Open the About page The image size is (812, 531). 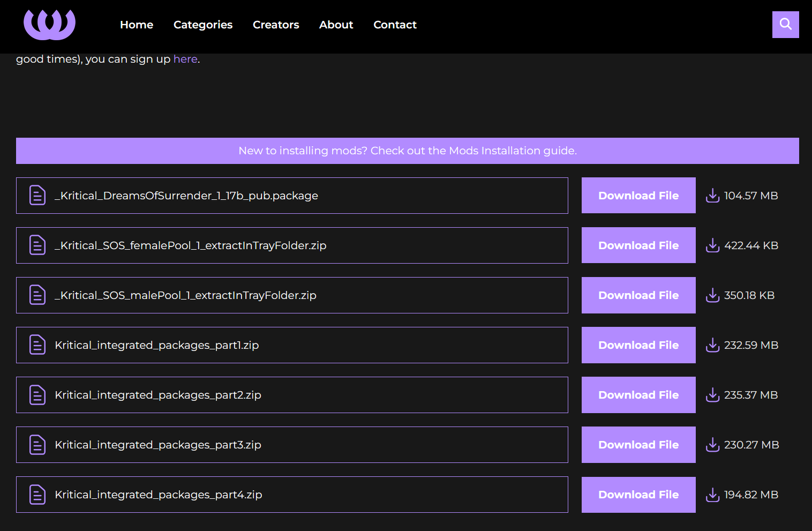(336, 25)
